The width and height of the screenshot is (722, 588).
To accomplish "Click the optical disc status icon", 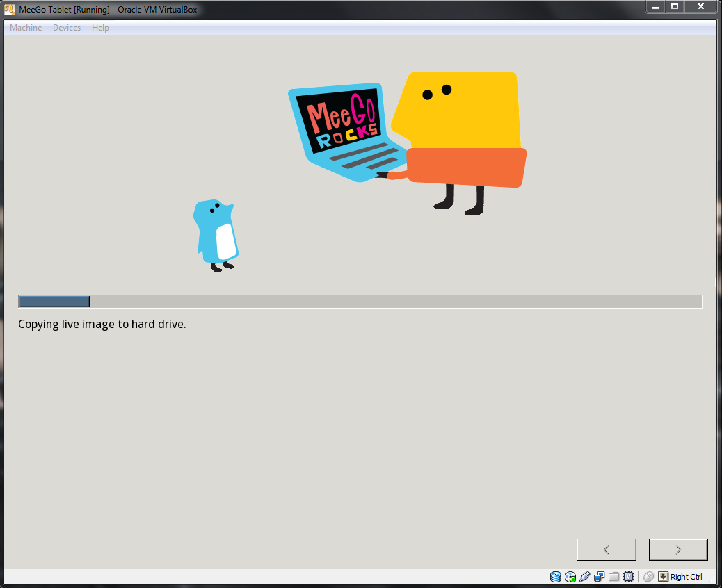I will tap(570, 576).
